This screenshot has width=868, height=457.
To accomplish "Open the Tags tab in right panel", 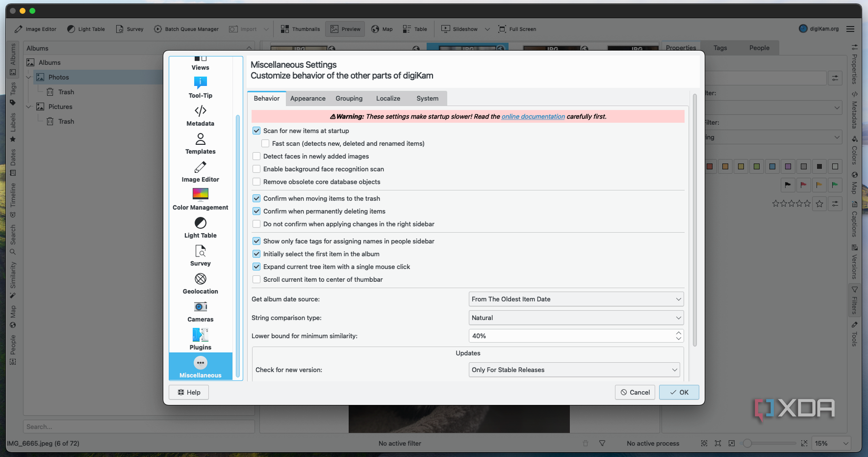I will tap(720, 48).
